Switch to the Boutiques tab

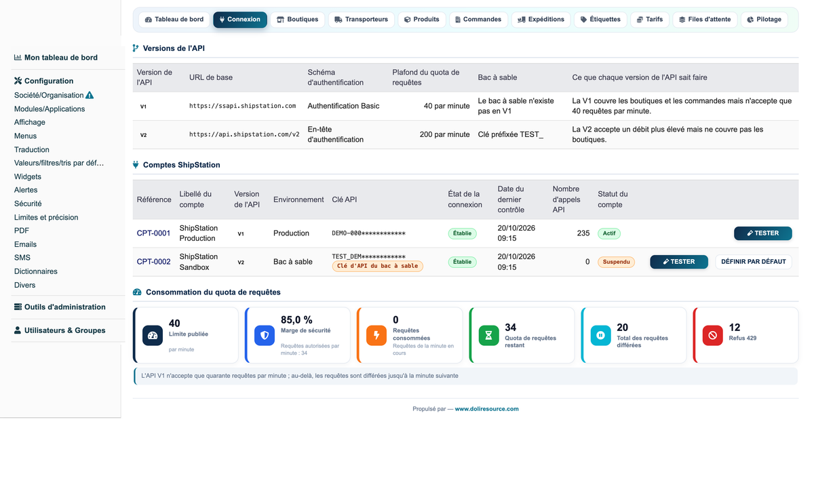pos(298,20)
